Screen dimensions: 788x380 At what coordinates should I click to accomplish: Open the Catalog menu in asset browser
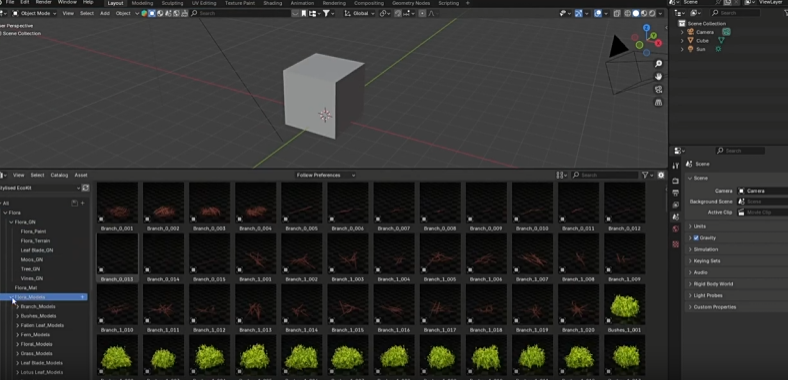[59, 175]
